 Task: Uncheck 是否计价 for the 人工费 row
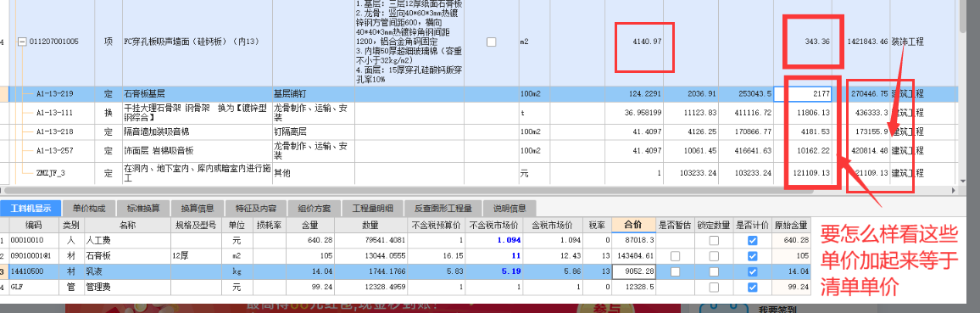pos(753,241)
